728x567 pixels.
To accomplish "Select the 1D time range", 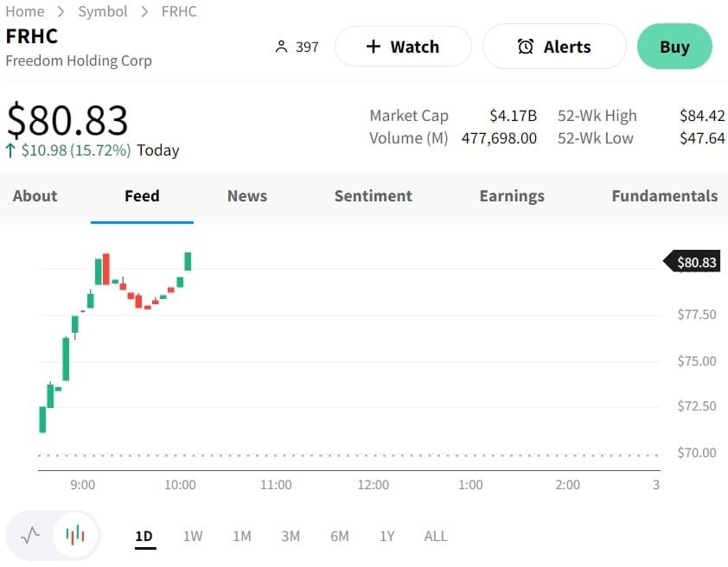I will (x=144, y=536).
